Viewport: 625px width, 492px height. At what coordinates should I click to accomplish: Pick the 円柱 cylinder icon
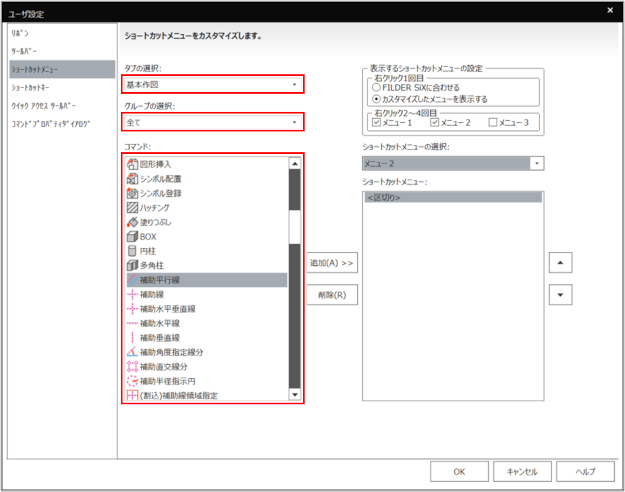[132, 250]
